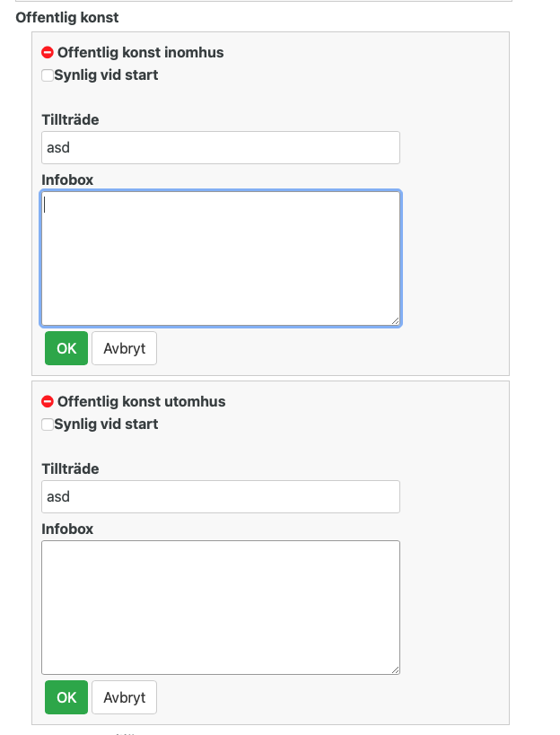Click red remove icon beside Offentlig konst inomhus

pyautogui.click(x=48, y=52)
